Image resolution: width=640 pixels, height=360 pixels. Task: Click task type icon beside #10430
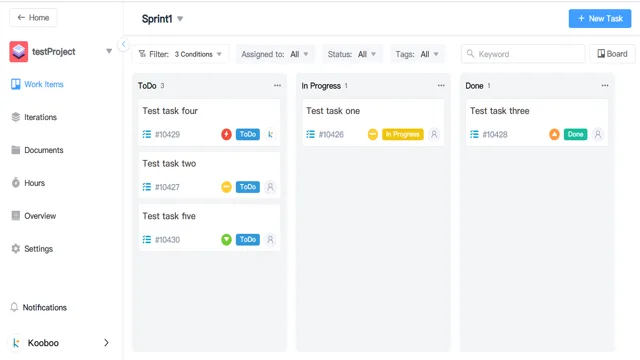click(147, 240)
